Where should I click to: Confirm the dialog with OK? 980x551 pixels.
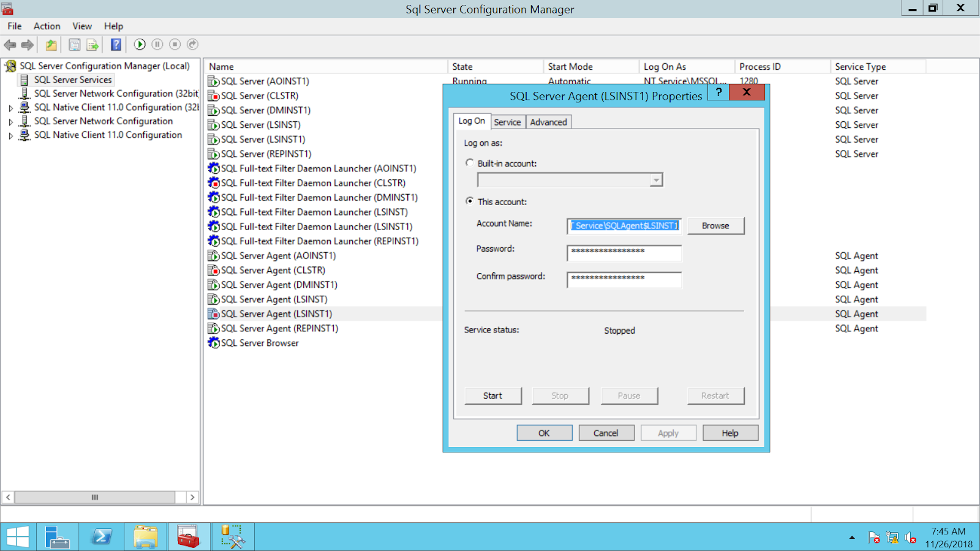coord(545,433)
